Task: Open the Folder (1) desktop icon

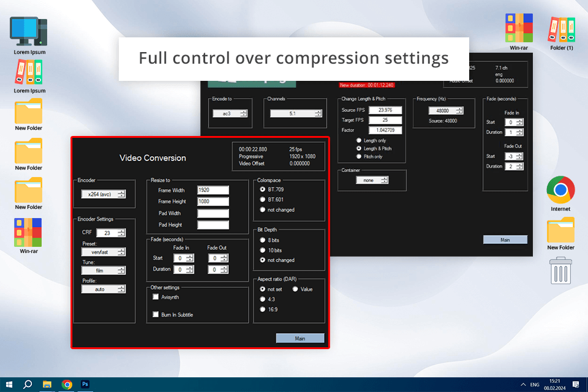Action: tap(562, 33)
